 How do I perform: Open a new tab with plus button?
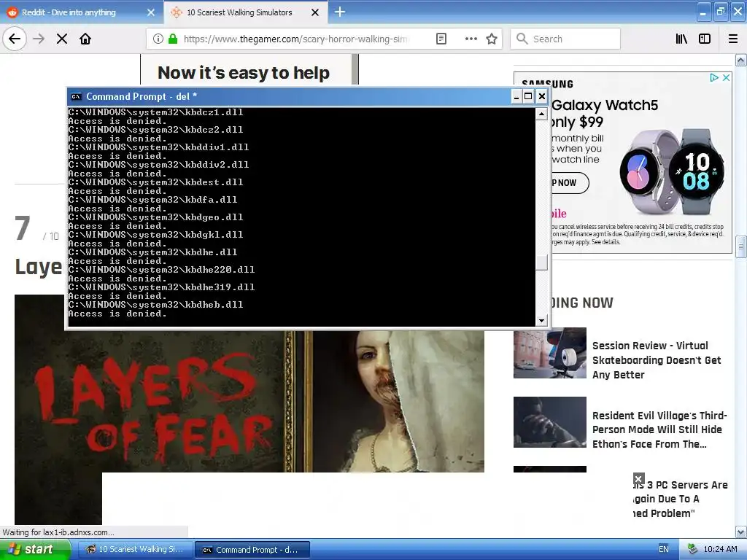[x=340, y=12]
